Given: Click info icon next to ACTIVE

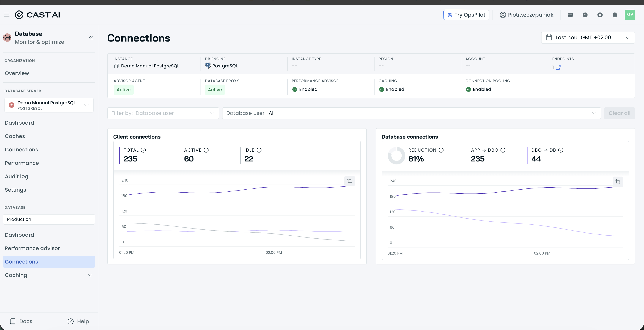Looking at the screenshot, I should pos(206,150).
